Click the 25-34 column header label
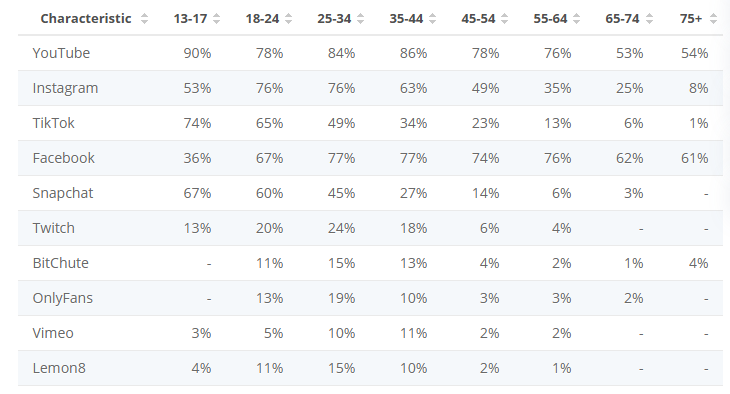730x394 pixels. [334, 19]
